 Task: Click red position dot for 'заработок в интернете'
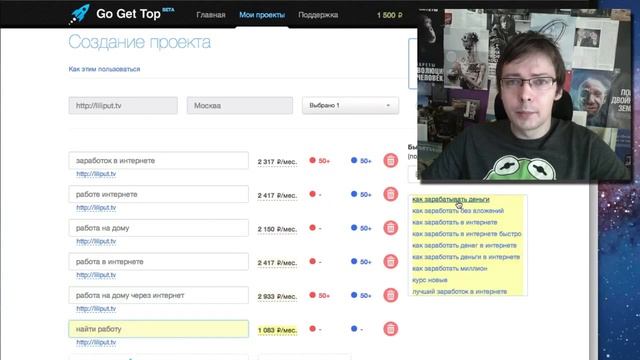(312, 160)
